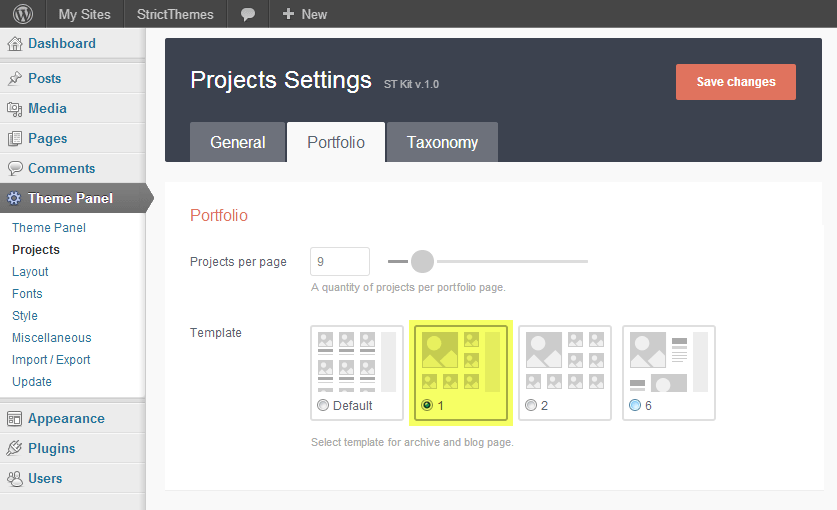Screen dimensions: 837x510
Task: Click the Save changes button
Action: tap(736, 82)
